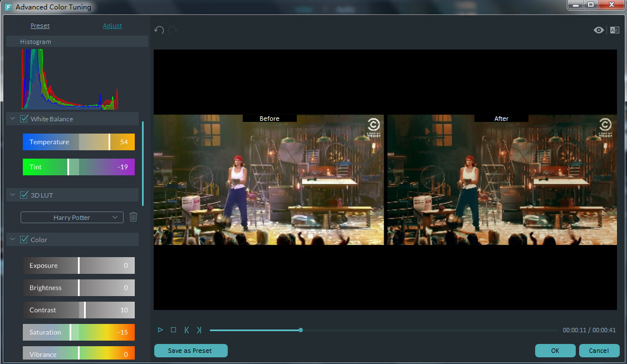Click the Before preview image
This screenshot has height=364, width=627.
click(x=269, y=180)
